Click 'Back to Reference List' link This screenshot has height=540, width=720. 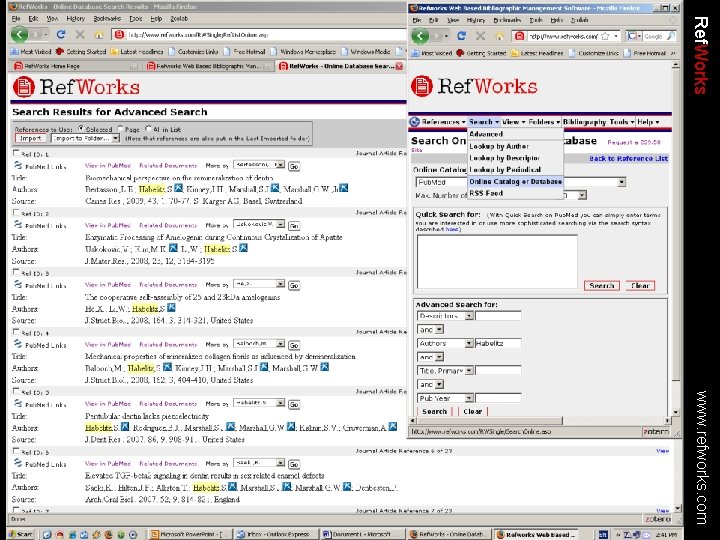pos(629,158)
